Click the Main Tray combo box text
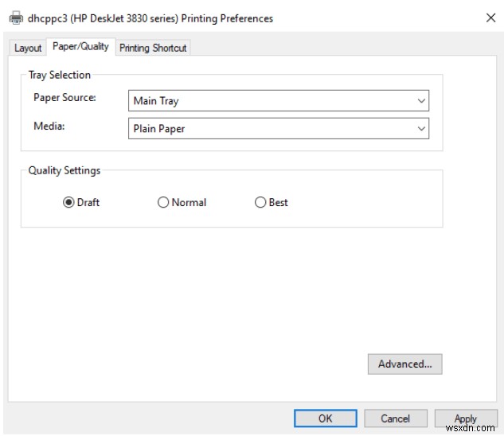Viewport: 504px width, 436px height. pos(156,101)
